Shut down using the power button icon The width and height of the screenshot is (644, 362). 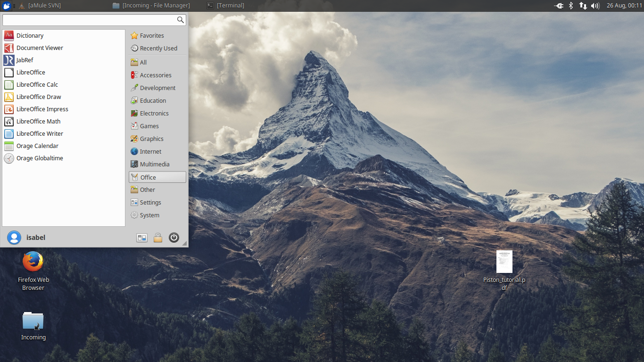pos(174,238)
